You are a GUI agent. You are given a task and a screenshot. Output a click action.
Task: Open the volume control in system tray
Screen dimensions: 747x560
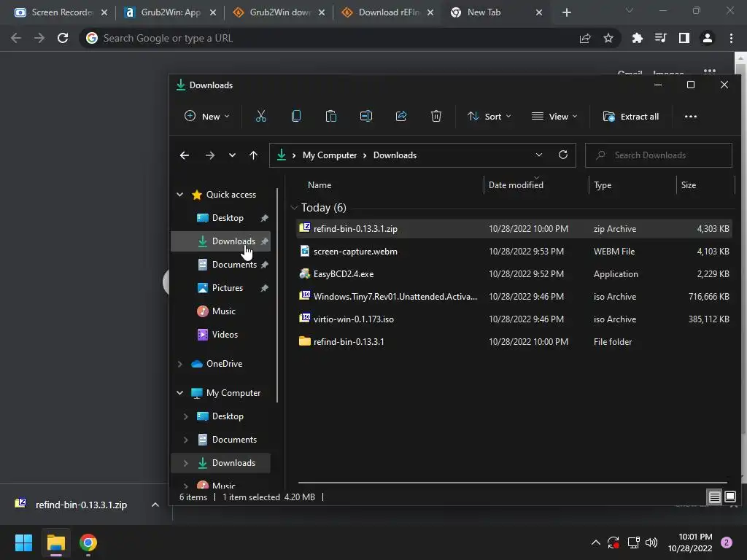[x=651, y=542]
